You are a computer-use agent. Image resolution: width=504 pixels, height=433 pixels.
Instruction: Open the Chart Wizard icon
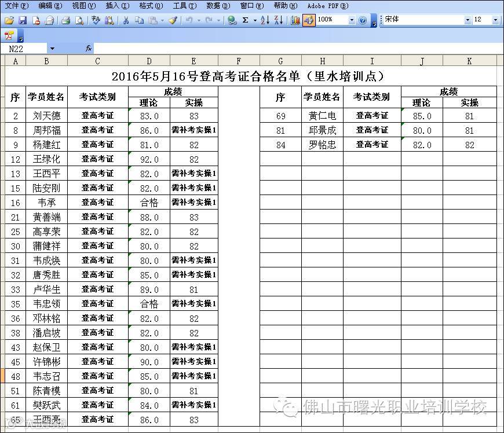[x=295, y=20]
